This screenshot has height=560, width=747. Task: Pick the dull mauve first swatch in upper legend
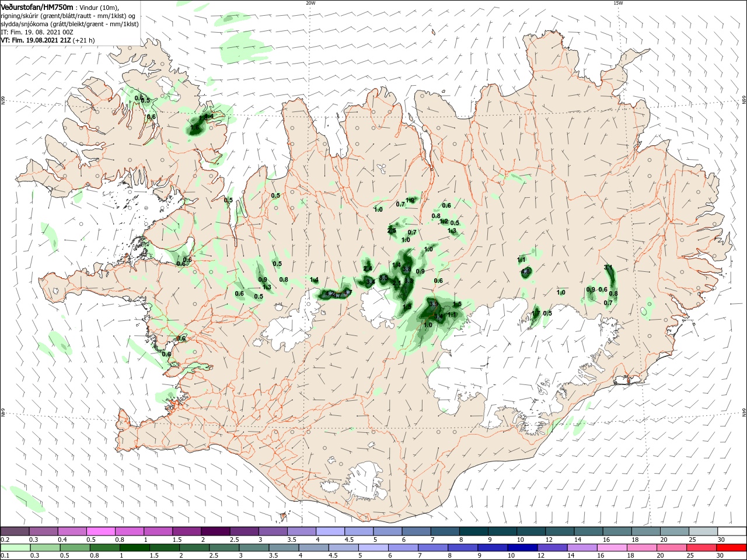pos(15,531)
